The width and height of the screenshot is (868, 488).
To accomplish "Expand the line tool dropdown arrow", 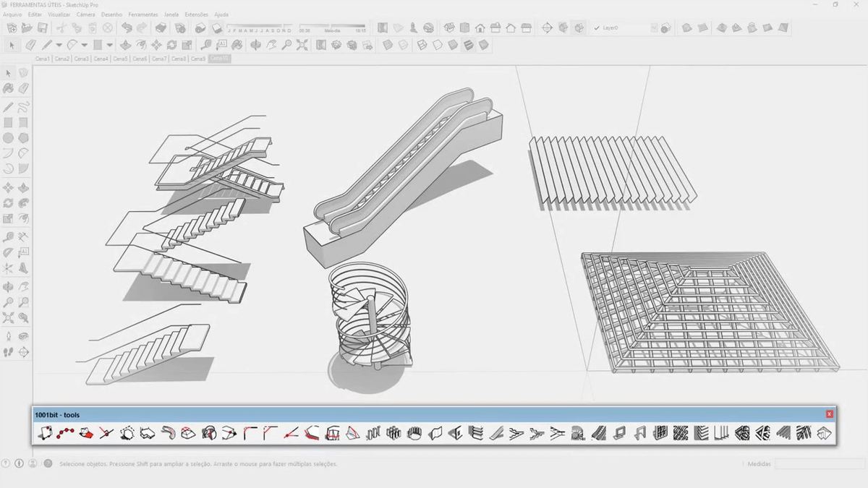I will tap(59, 45).
